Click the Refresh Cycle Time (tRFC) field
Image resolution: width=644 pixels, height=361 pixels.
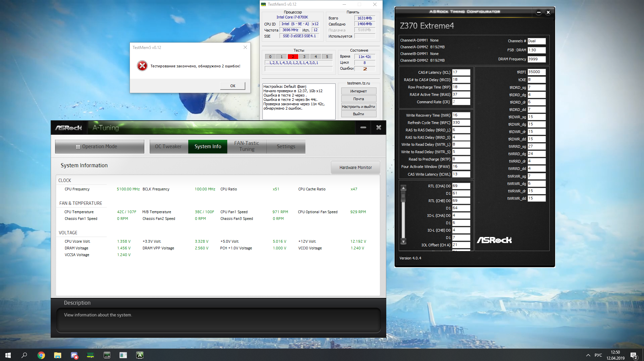(x=461, y=123)
